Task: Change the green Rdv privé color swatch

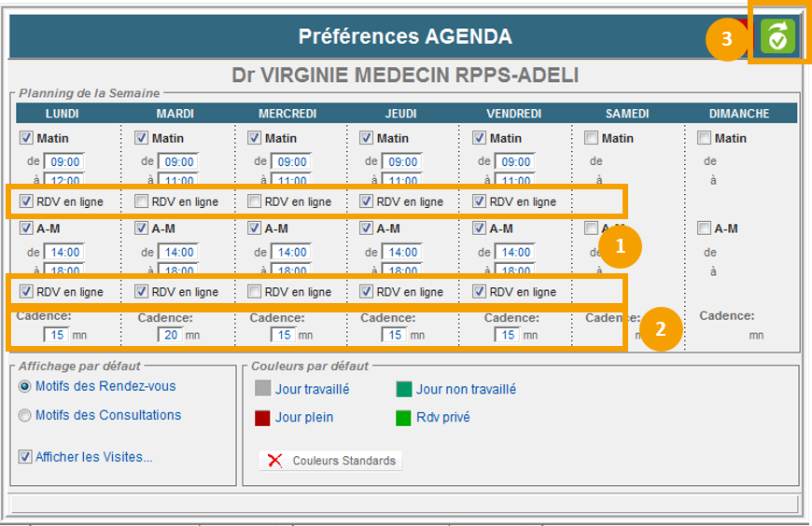Action: pyautogui.click(x=403, y=417)
